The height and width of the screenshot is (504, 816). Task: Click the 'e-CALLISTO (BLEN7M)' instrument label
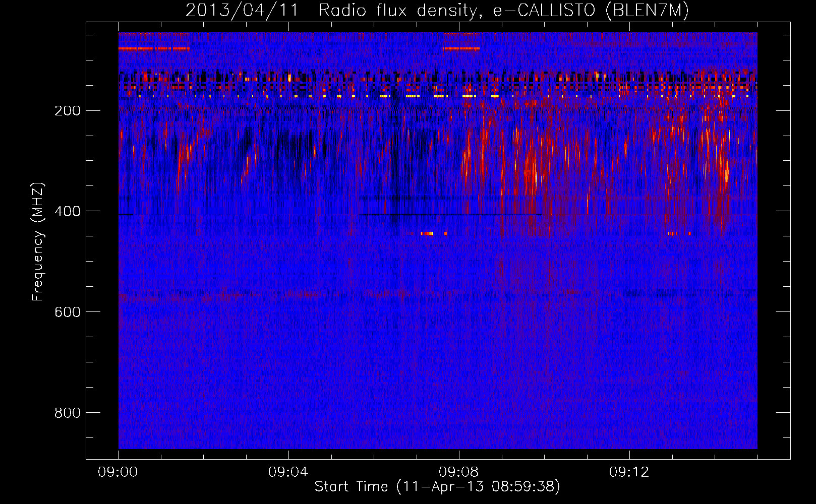click(591, 11)
